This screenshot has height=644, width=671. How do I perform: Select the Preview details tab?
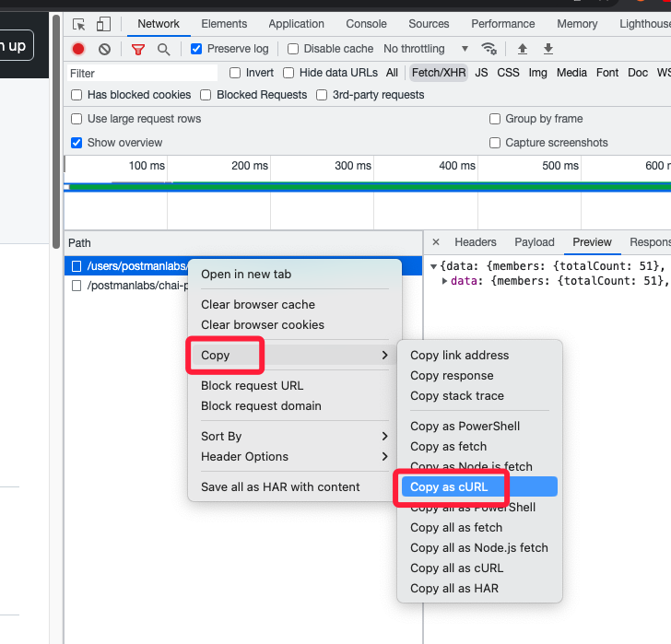click(x=592, y=242)
